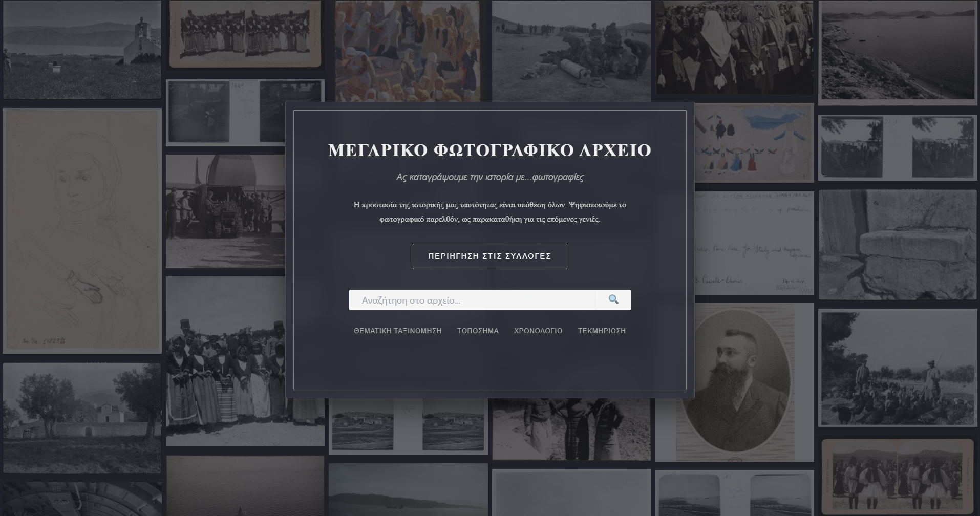The image size is (980, 516).
Task: View the pencil sketch of woman's face
Action: coord(82,230)
